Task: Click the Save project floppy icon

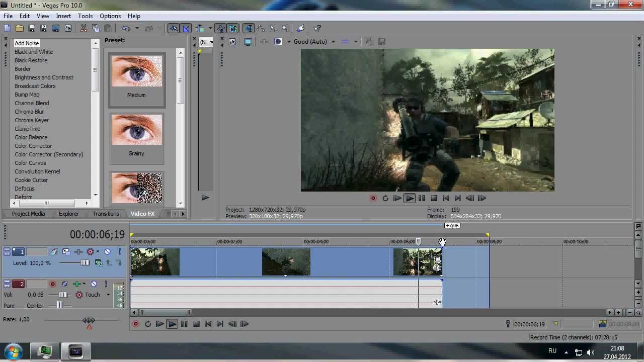Action: (x=31, y=29)
